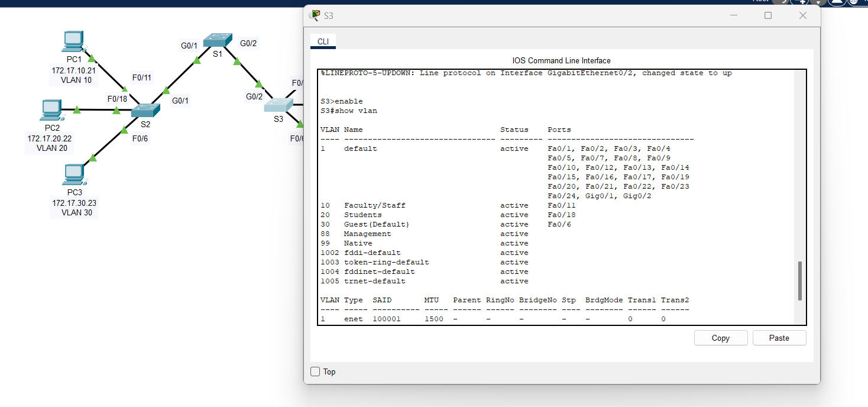Open the down-arrow circle menu in top bar
Viewport: 868px width, 407px height.
point(818,2)
